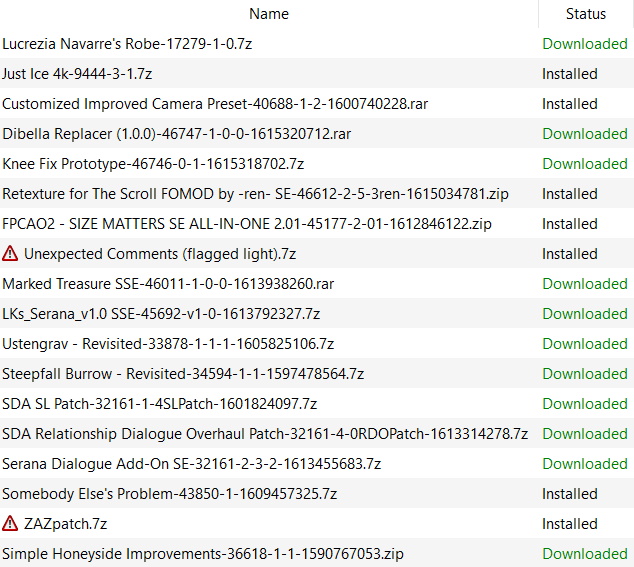Select SDA Relationship Dialogue Overhaul Patch
The height and width of the screenshot is (567, 634).
(317, 434)
